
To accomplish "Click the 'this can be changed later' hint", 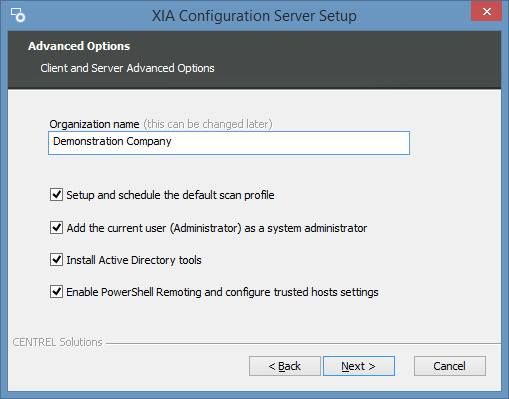I will tap(208, 124).
